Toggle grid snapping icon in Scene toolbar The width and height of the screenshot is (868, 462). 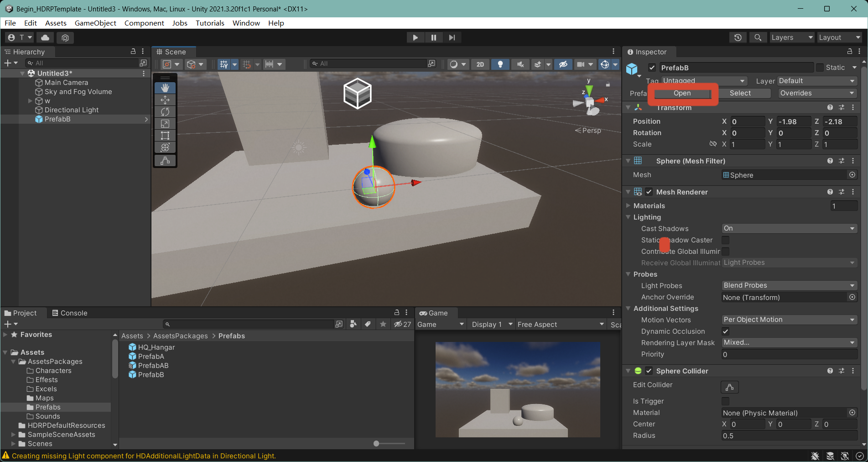[x=247, y=64]
